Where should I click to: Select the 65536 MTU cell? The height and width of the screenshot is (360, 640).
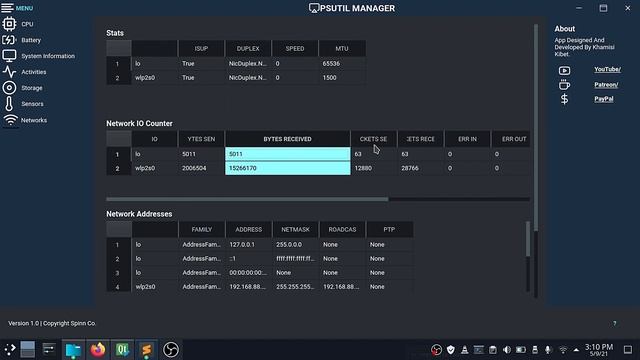pyautogui.click(x=342, y=64)
